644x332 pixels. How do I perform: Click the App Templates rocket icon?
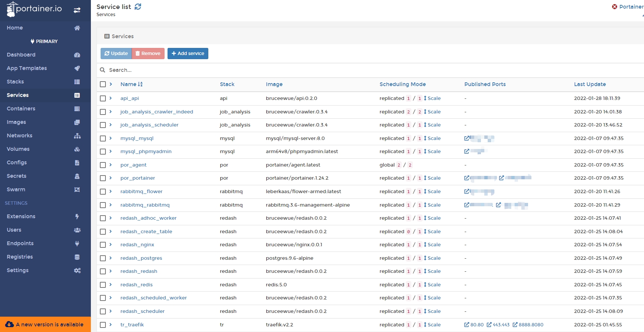77,68
